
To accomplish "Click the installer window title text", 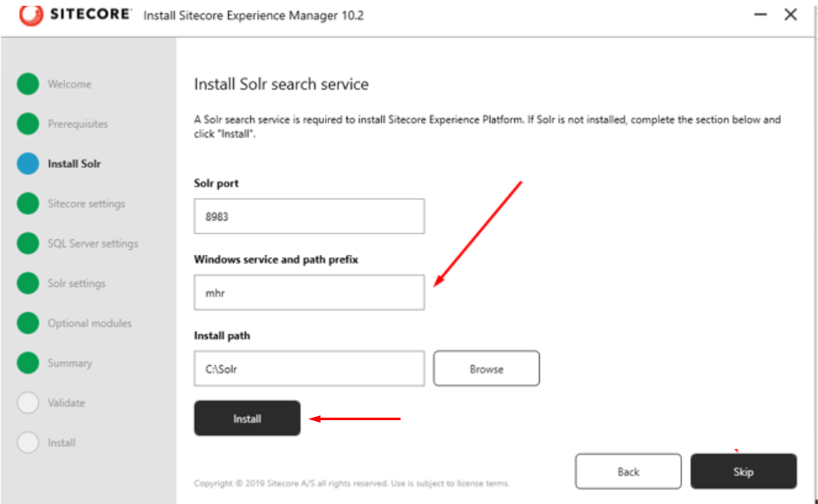I will [x=253, y=16].
